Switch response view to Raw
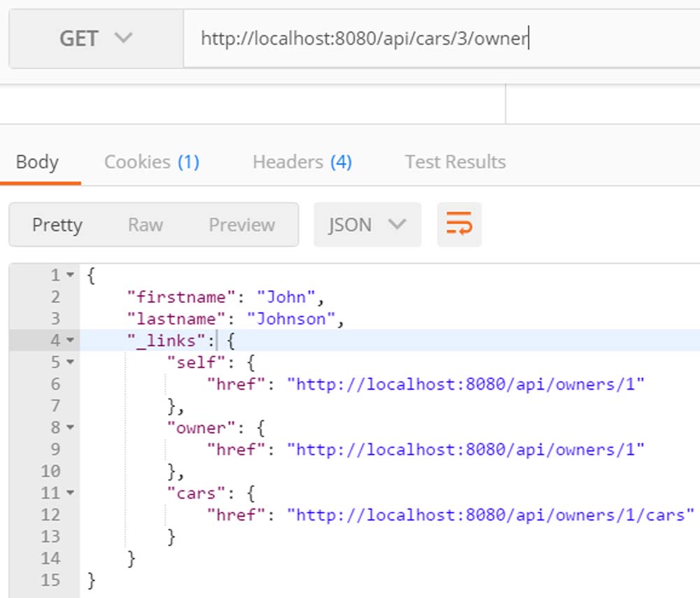 click(145, 225)
